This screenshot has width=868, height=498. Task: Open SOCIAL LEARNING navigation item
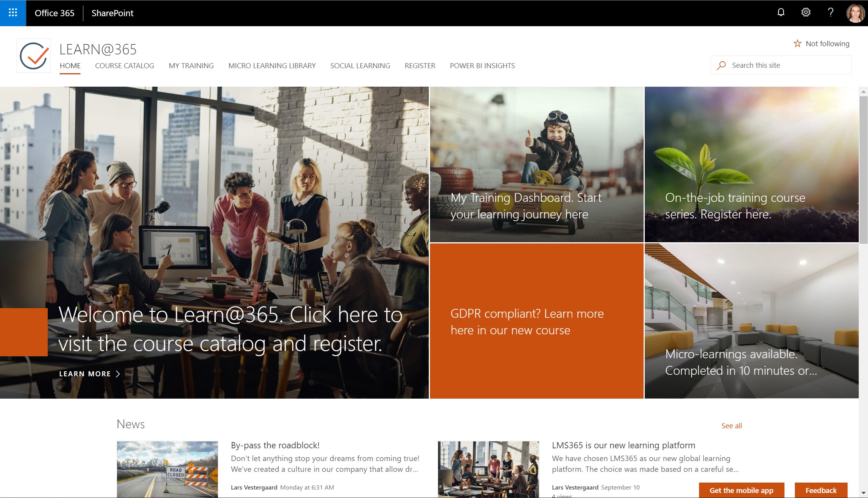(360, 65)
